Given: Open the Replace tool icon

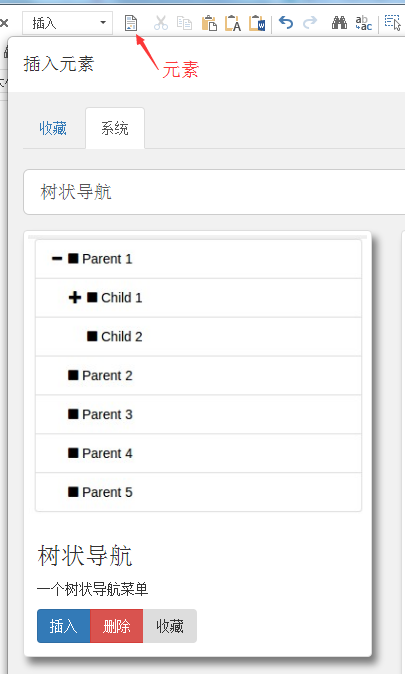Looking at the screenshot, I should click(x=363, y=23).
